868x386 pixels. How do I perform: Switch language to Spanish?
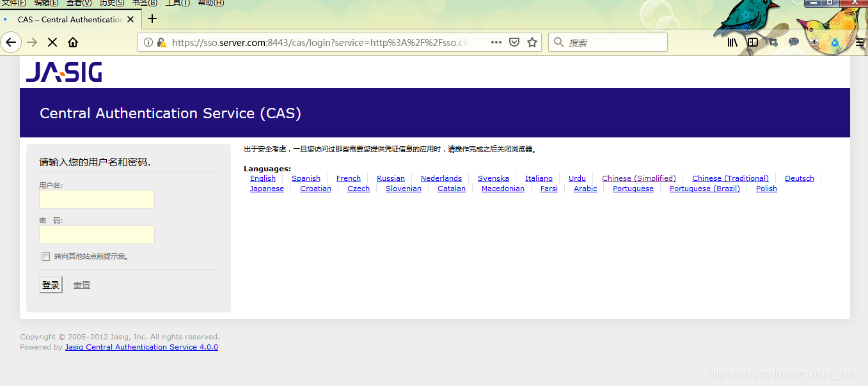306,178
